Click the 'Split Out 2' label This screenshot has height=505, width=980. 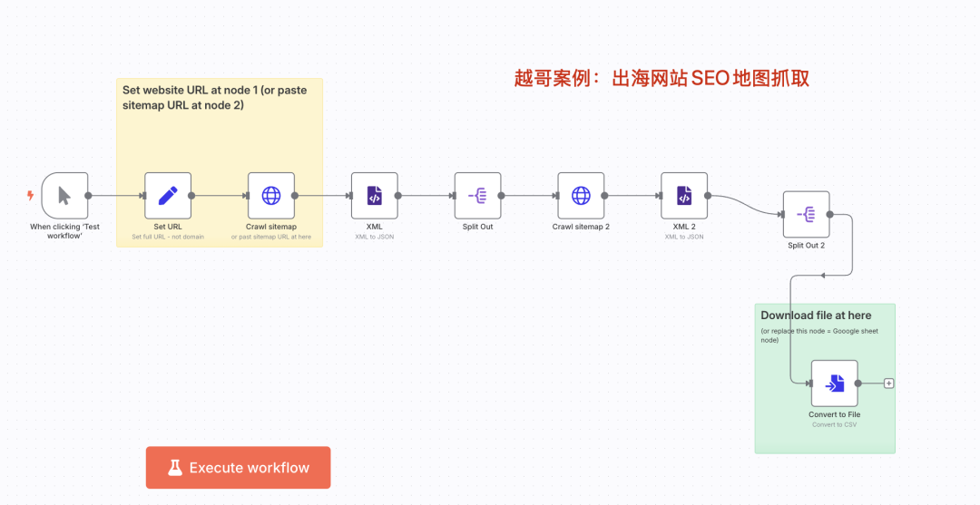tap(807, 246)
